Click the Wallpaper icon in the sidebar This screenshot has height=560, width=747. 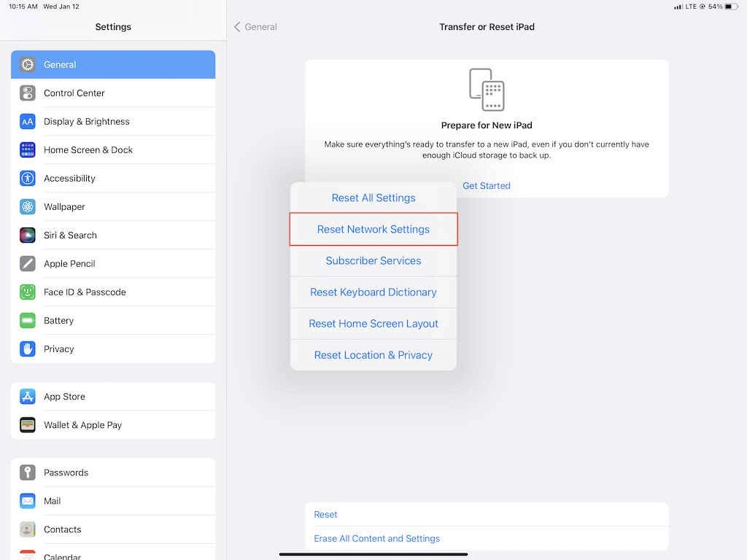coord(27,206)
